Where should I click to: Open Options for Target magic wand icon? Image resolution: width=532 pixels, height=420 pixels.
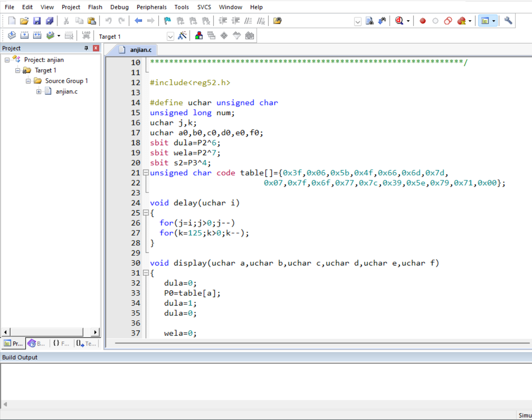[x=182, y=36]
